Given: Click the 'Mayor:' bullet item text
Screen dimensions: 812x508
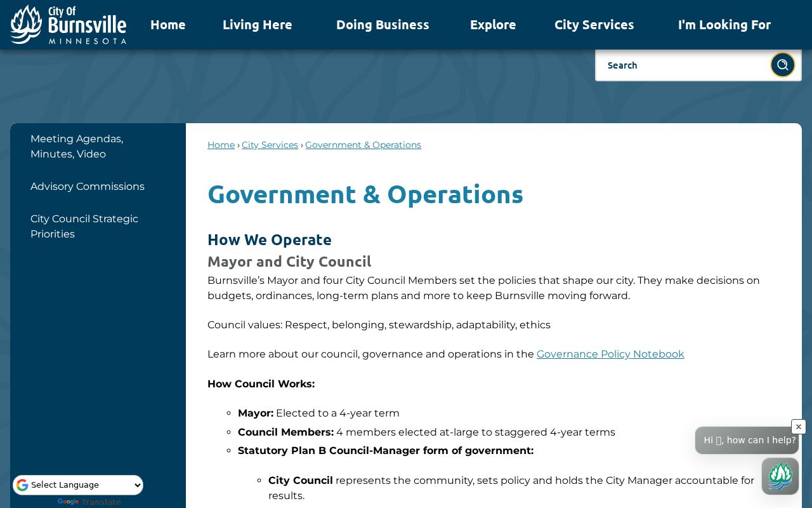Looking at the screenshot, I should pos(318,413).
